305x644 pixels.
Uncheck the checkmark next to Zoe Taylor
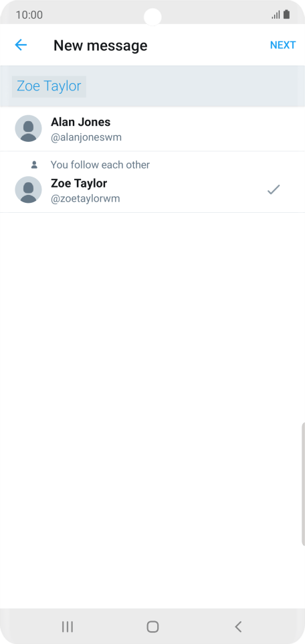pyautogui.click(x=274, y=189)
